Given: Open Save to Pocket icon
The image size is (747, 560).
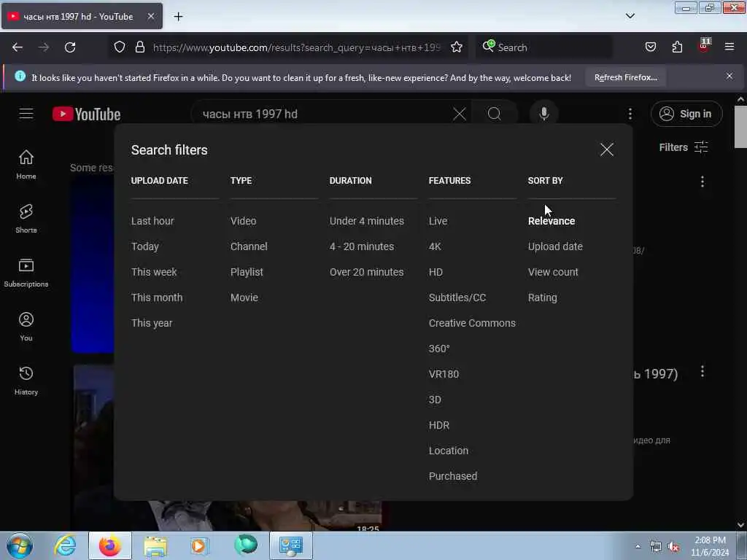Looking at the screenshot, I should pos(650,47).
